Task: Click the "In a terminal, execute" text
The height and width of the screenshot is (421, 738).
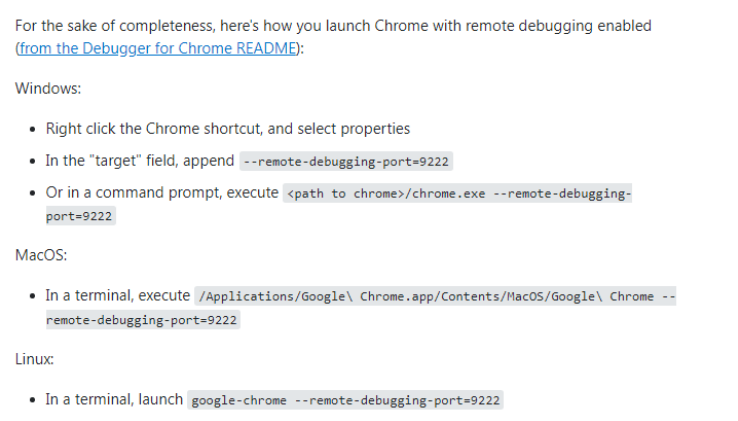Action: click(117, 295)
